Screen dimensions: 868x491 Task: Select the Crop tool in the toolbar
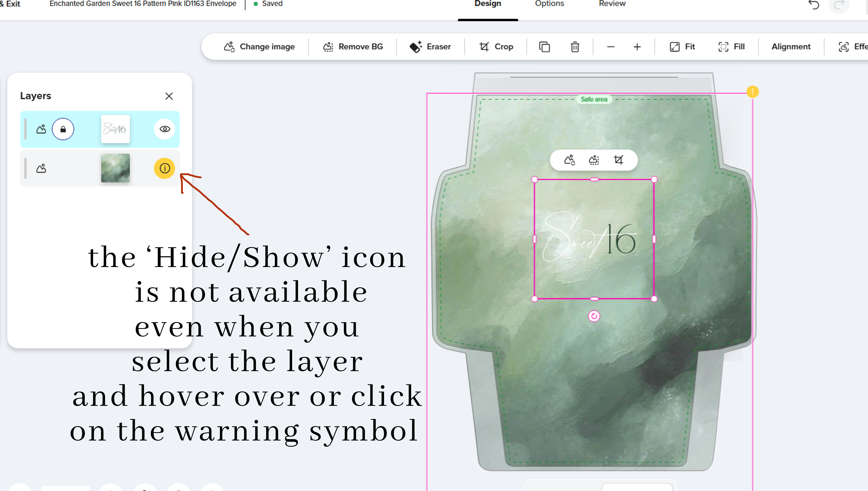tap(496, 46)
